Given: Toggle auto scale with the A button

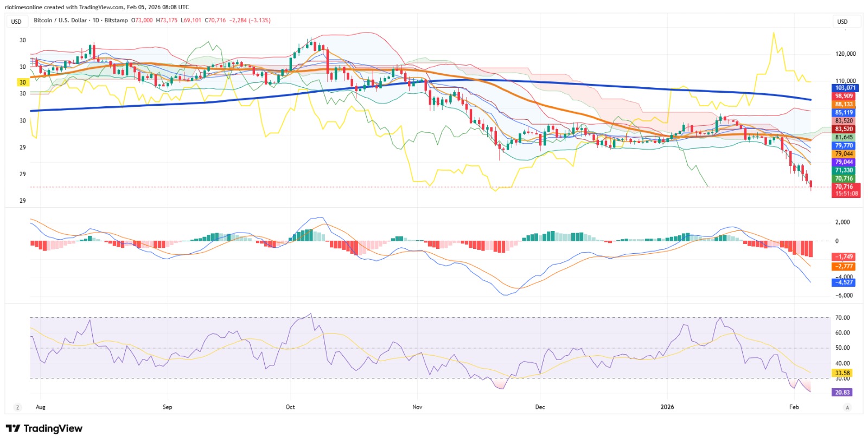Looking at the screenshot, I should pyautogui.click(x=847, y=407).
